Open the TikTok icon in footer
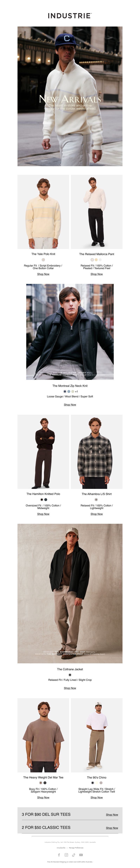The height and width of the screenshot is (868, 140). pos(74,855)
